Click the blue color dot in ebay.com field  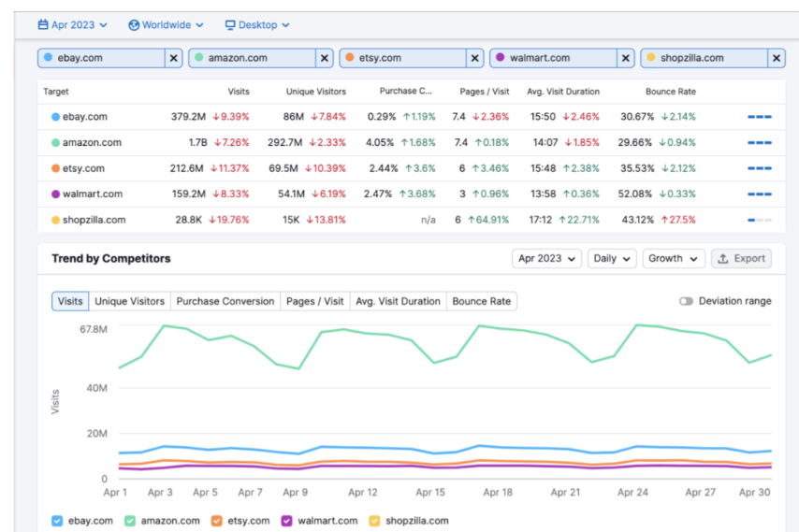coord(48,57)
